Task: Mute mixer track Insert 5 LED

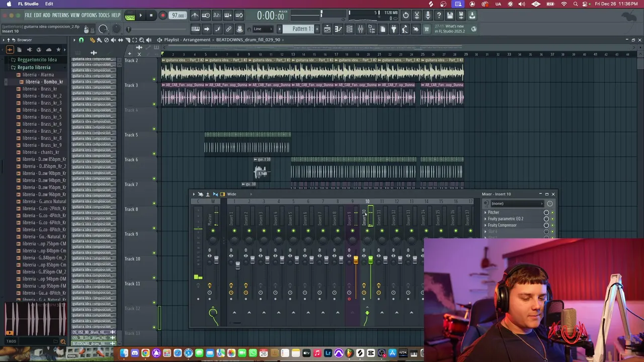Action: [x=293, y=231]
